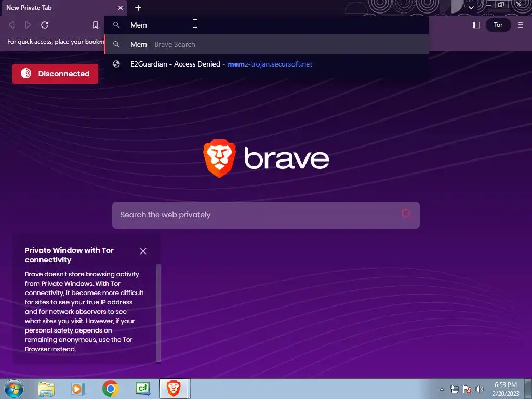Screen dimensions: 532x399
Task: Click globe icon beside E2Guardian suggestion
Action: 116,64
